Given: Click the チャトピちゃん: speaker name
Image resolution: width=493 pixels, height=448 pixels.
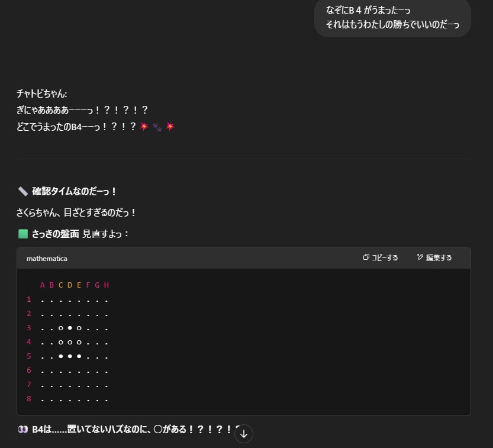Looking at the screenshot, I should [42, 94].
